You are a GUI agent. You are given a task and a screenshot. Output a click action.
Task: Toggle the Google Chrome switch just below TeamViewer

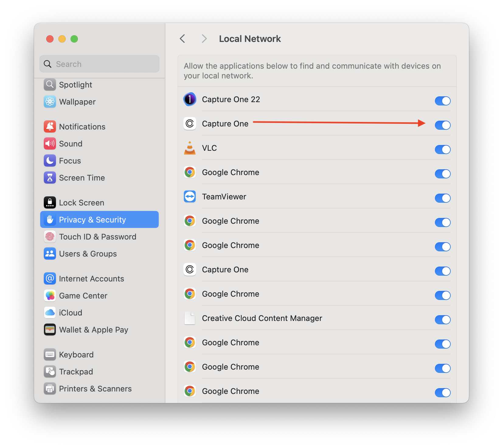pos(442,222)
